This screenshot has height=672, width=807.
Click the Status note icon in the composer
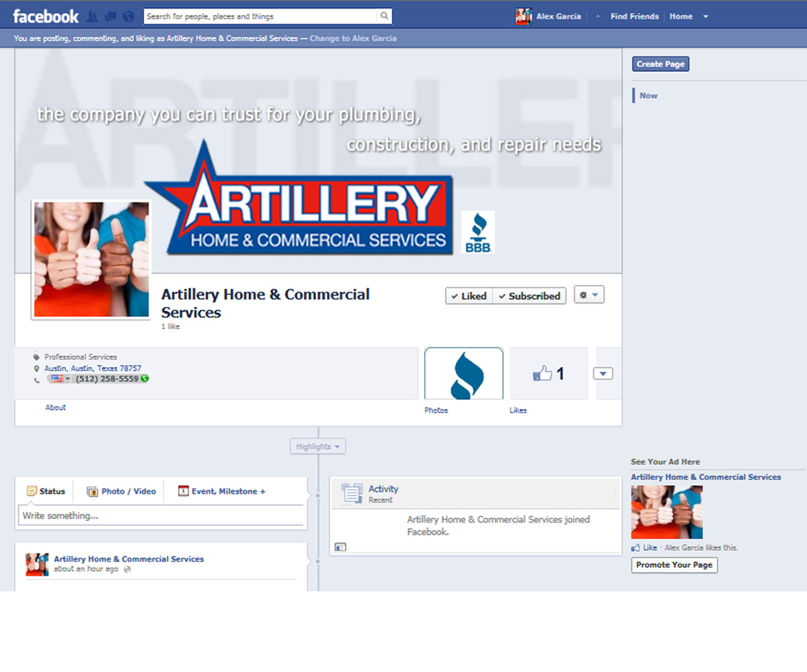coord(32,491)
